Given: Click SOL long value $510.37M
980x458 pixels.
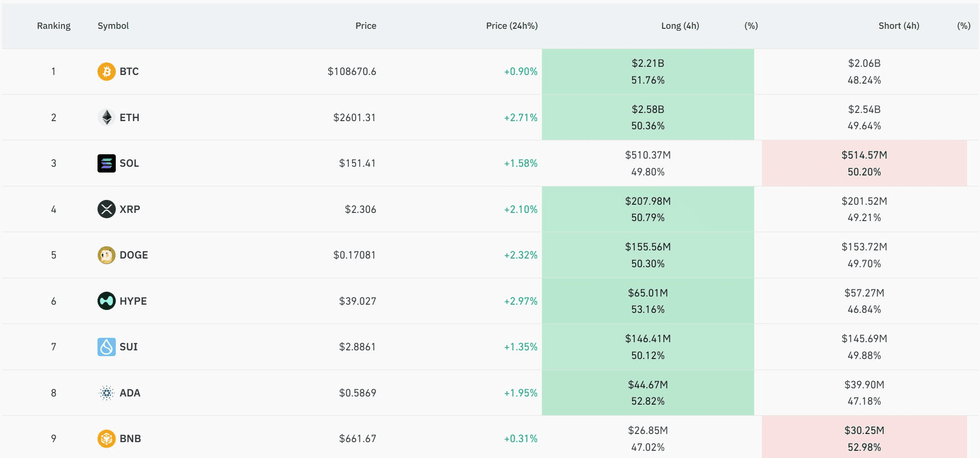Looking at the screenshot, I should (648, 155).
